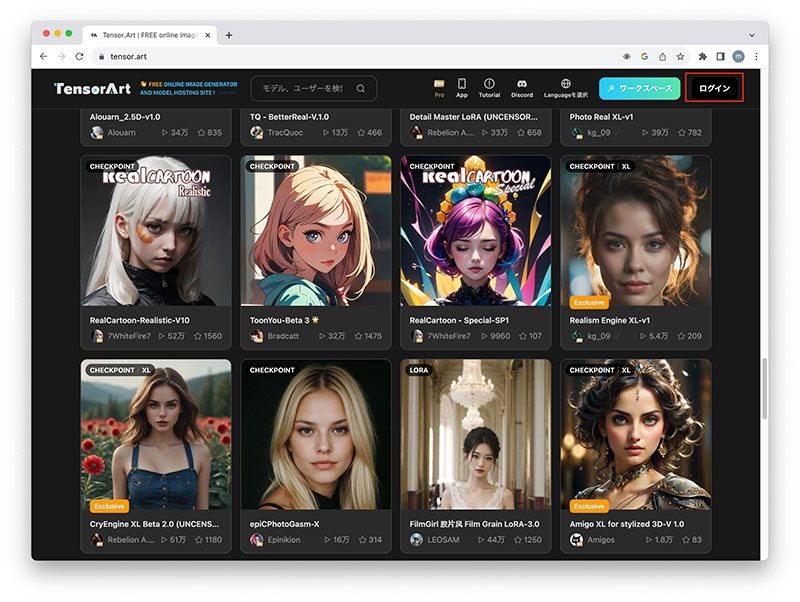Open the Language selection globe
The image size is (800, 602).
tap(565, 88)
